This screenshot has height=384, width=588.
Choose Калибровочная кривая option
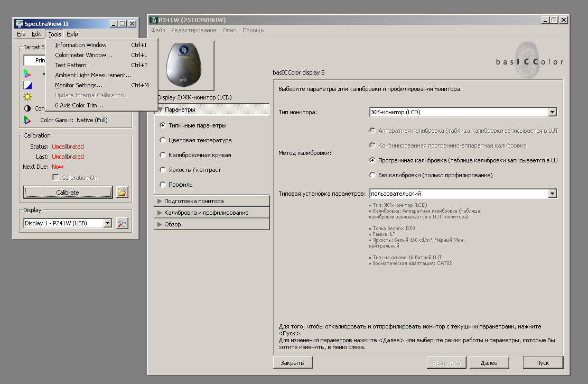(162, 155)
